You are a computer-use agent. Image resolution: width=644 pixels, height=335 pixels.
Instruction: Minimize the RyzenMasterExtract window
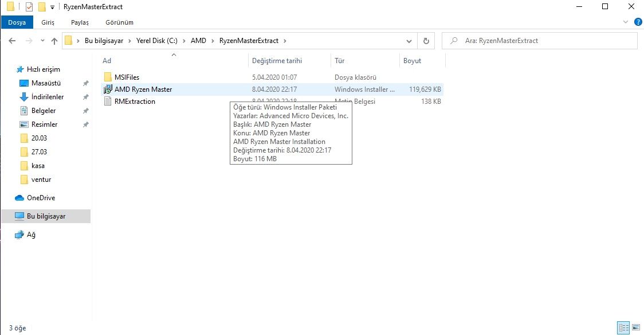pyautogui.click(x=579, y=6)
